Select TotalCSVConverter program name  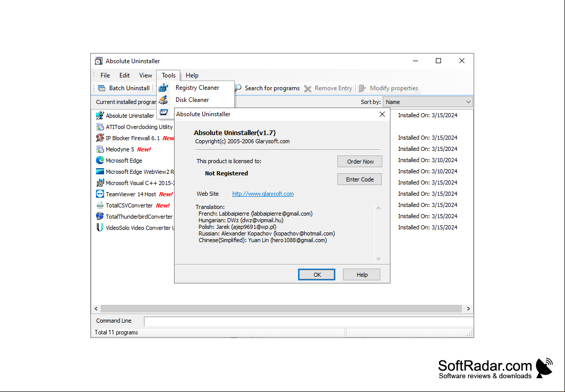pyautogui.click(x=129, y=205)
